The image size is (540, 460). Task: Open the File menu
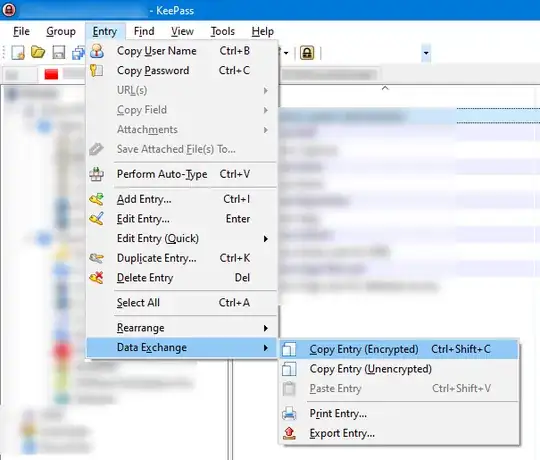pos(21,31)
